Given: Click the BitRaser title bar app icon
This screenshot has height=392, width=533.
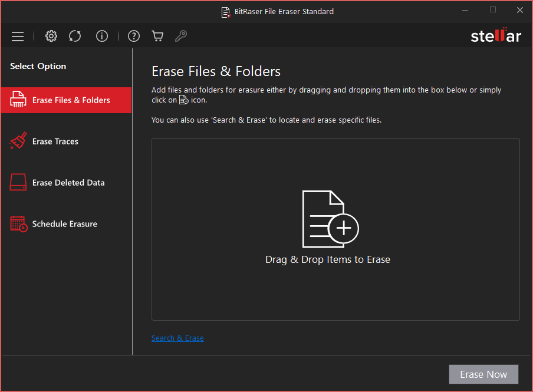Looking at the screenshot, I should [x=226, y=12].
